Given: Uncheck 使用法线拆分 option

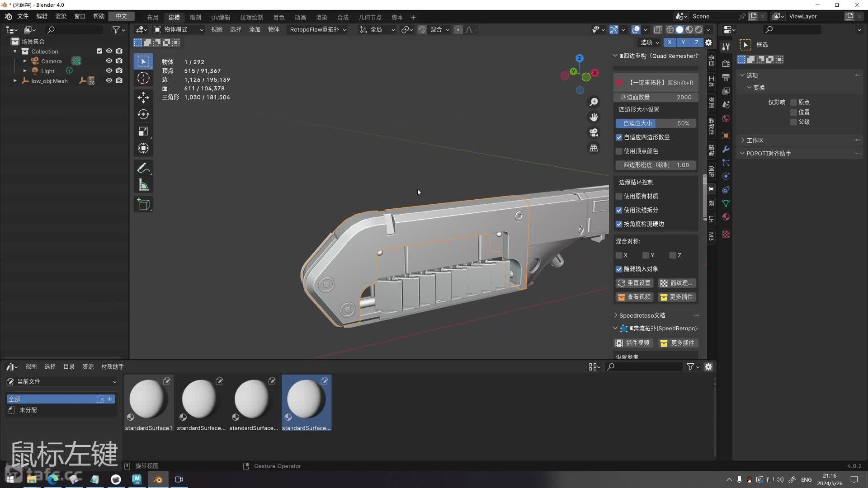Looking at the screenshot, I should [x=619, y=211].
